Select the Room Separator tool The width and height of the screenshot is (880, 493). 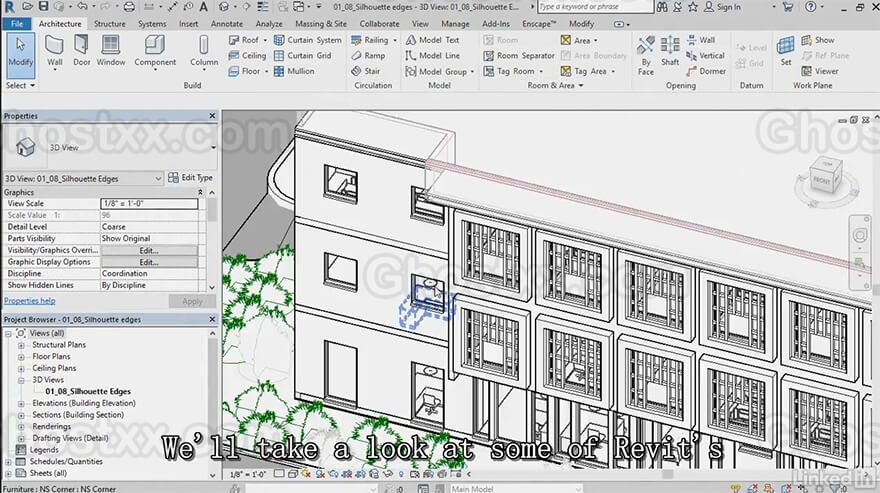pos(519,56)
